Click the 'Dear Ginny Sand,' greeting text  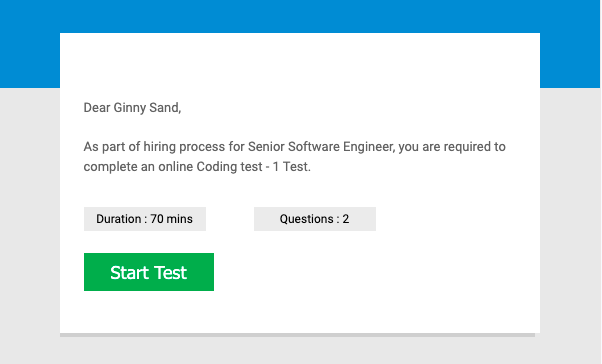132,108
